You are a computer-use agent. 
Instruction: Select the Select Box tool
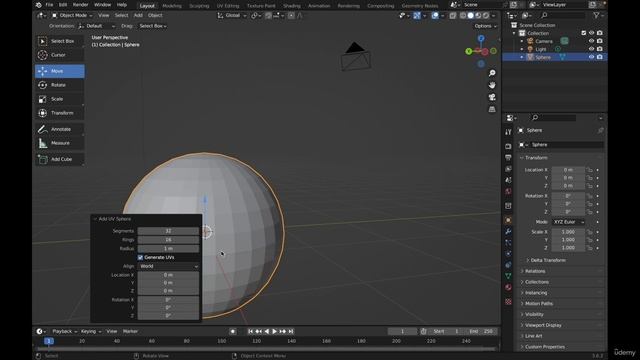tap(60, 41)
